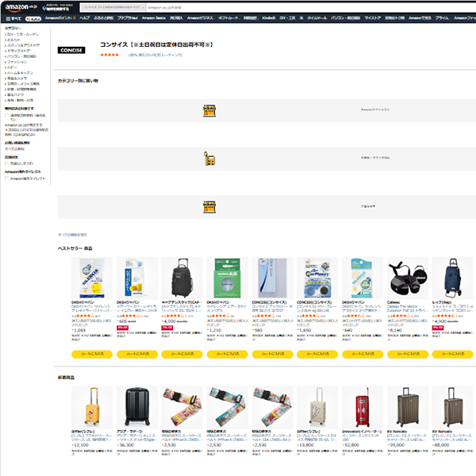476x476 pixels.
Task: Open the hamburger すべて menu
Action: coord(13,18)
